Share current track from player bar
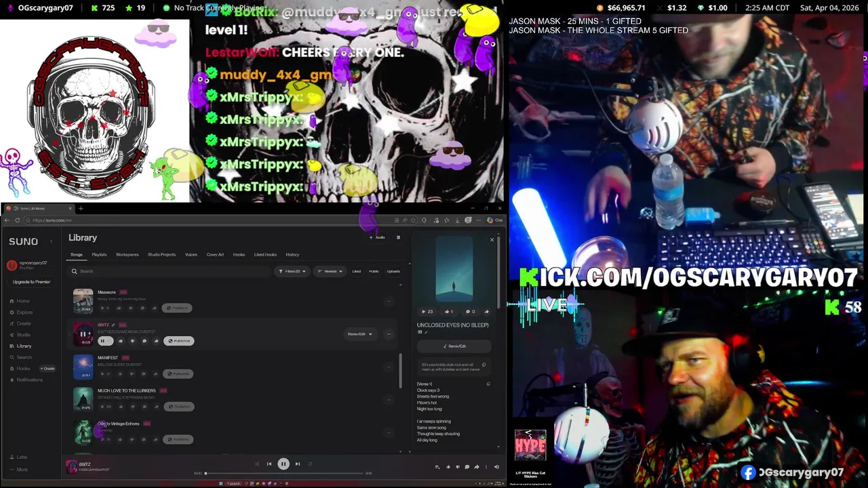The width and height of the screenshot is (868, 488). point(477,467)
